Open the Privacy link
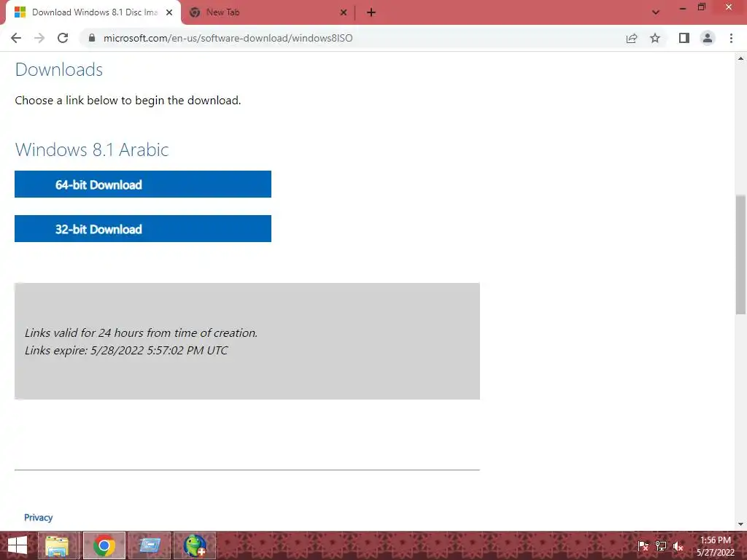Screen dimensions: 747x560 pos(39,518)
